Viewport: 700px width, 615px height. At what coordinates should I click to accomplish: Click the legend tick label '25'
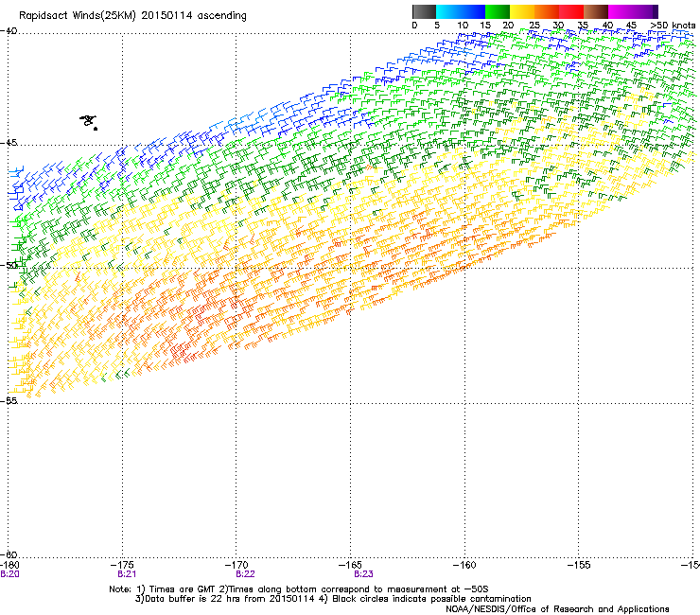[x=534, y=25]
